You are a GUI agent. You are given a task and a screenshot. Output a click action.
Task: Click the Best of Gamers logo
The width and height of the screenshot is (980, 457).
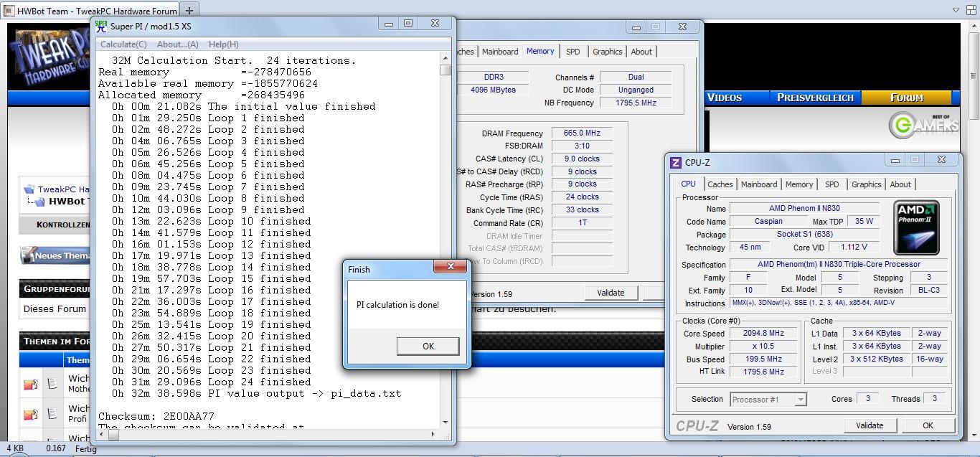tap(923, 125)
